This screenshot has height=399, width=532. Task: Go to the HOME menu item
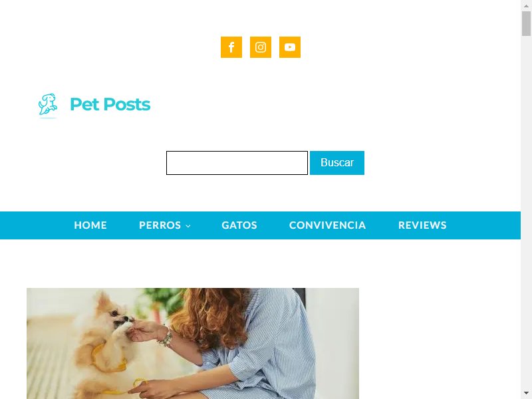(90, 225)
